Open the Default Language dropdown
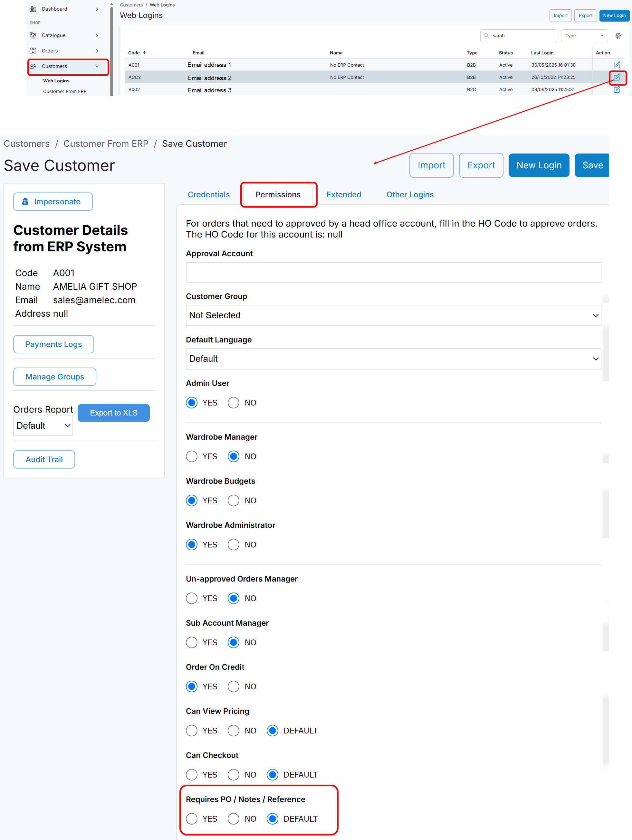The width and height of the screenshot is (632, 840). click(393, 359)
